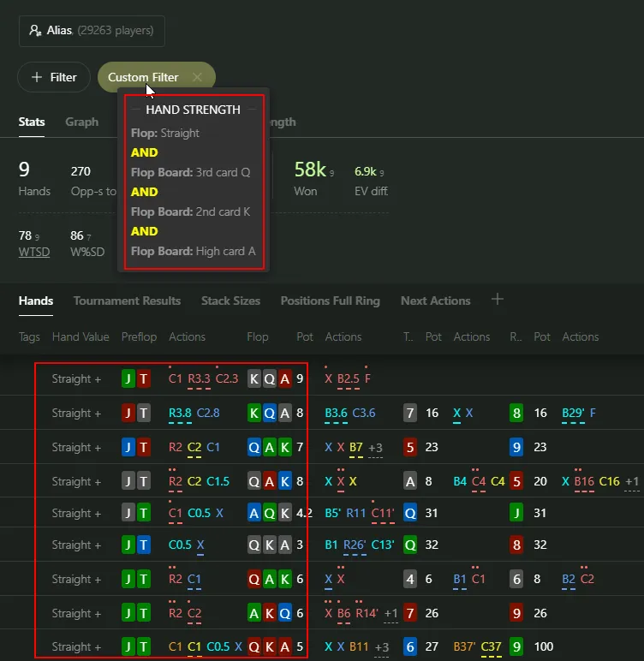Open the Next Actions tab
The width and height of the screenshot is (644, 661).
click(435, 301)
